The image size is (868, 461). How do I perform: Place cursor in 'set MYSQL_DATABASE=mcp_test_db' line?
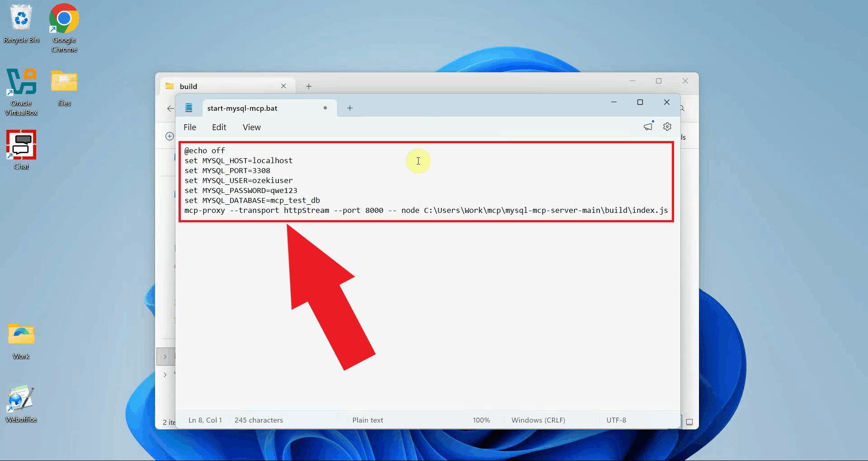252,200
